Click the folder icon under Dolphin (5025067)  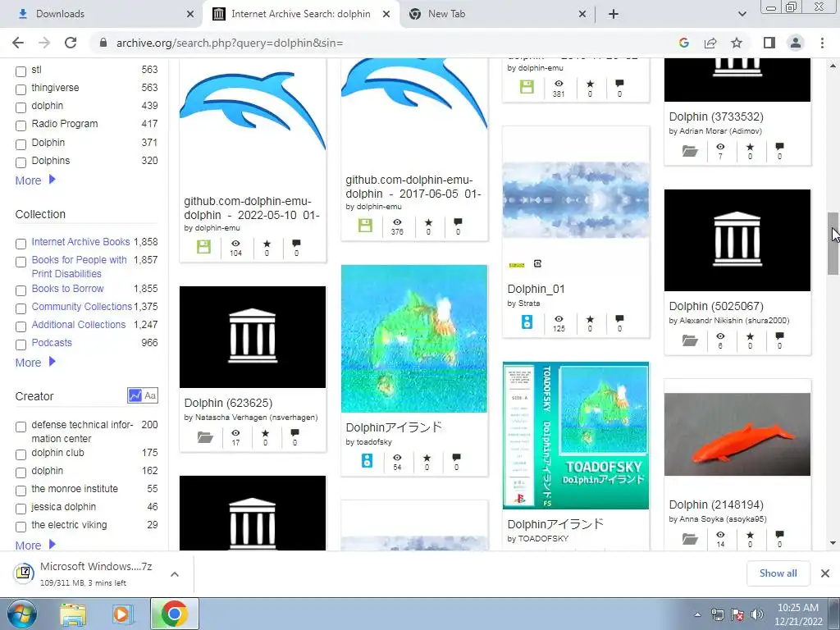click(689, 340)
